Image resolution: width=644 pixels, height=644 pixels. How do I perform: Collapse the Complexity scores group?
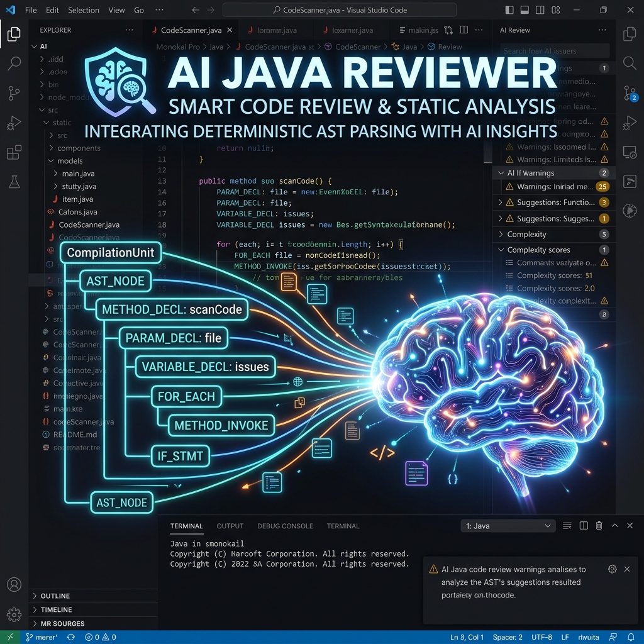point(553,250)
